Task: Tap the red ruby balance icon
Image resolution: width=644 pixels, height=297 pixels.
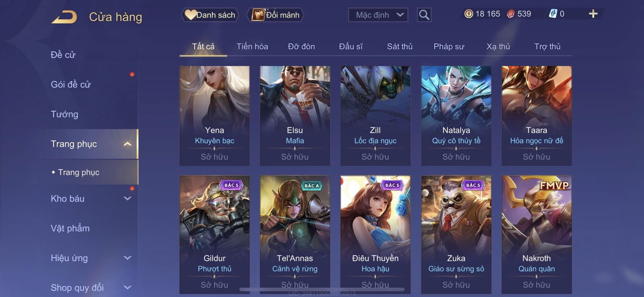Action: pos(511,14)
